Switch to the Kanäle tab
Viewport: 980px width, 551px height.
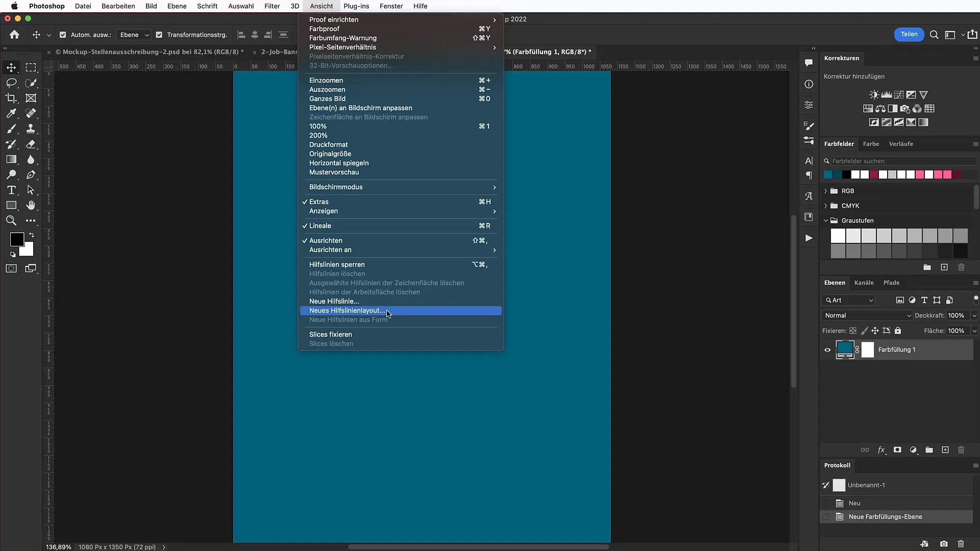coord(864,283)
